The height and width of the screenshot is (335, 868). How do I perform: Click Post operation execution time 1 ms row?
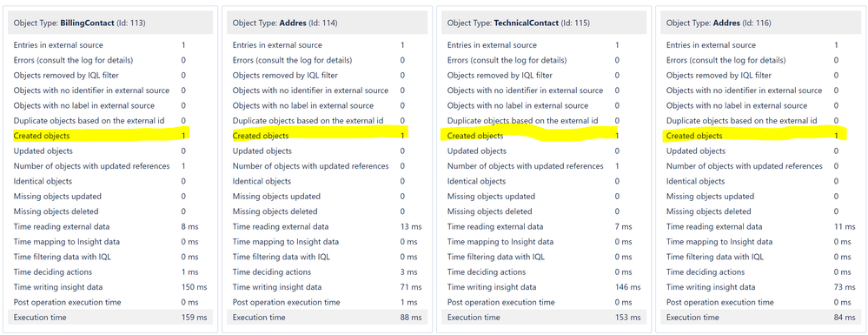pos(327,302)
